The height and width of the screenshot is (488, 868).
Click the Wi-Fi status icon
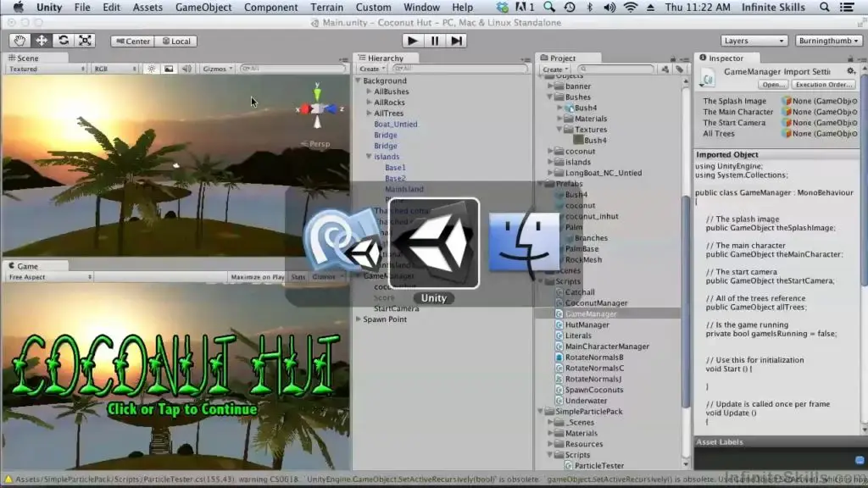[x=630, y=7]
